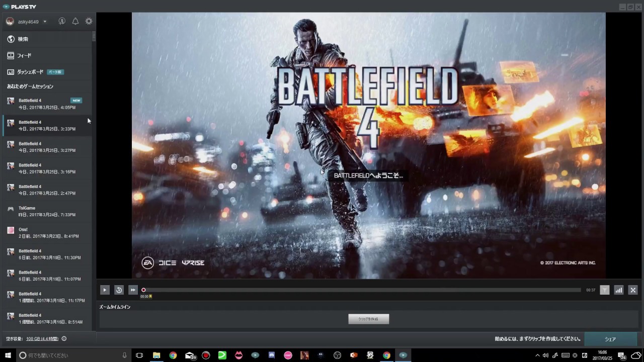This screenshot has height=362, width=644.
Task: Open the lips icon app on taskbar
Action: [x=238, y=355]
